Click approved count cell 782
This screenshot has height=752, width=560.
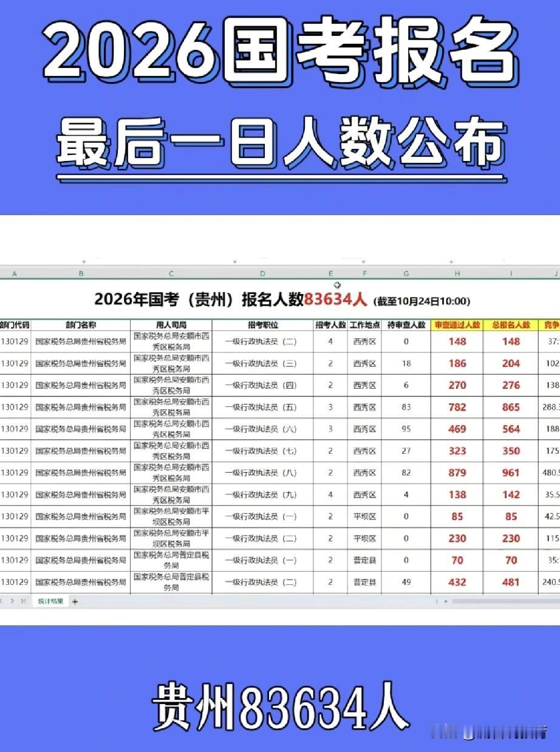(457, 407)
